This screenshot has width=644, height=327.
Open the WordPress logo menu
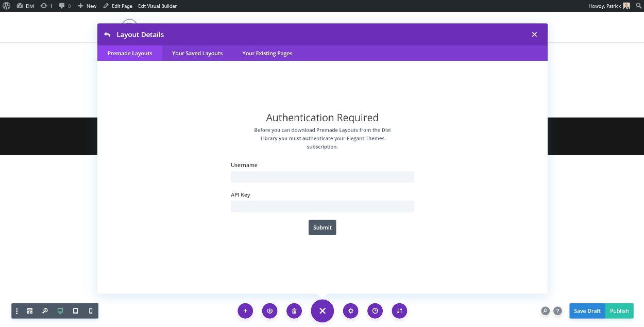tap(6, 6)
